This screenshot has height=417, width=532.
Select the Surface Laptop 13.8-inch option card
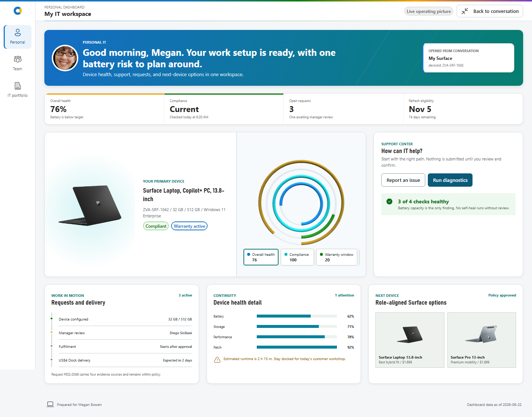[x=410, y=340]
